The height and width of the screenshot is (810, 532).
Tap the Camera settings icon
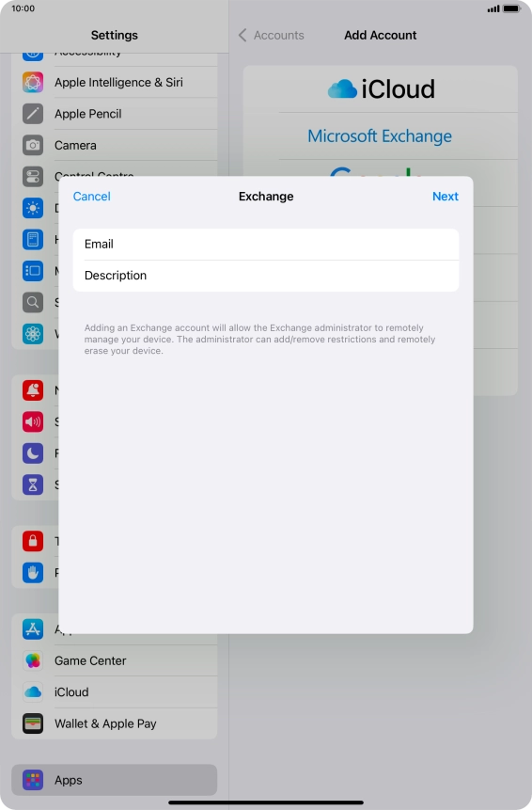pyautogui.click(x=33, y=145)
